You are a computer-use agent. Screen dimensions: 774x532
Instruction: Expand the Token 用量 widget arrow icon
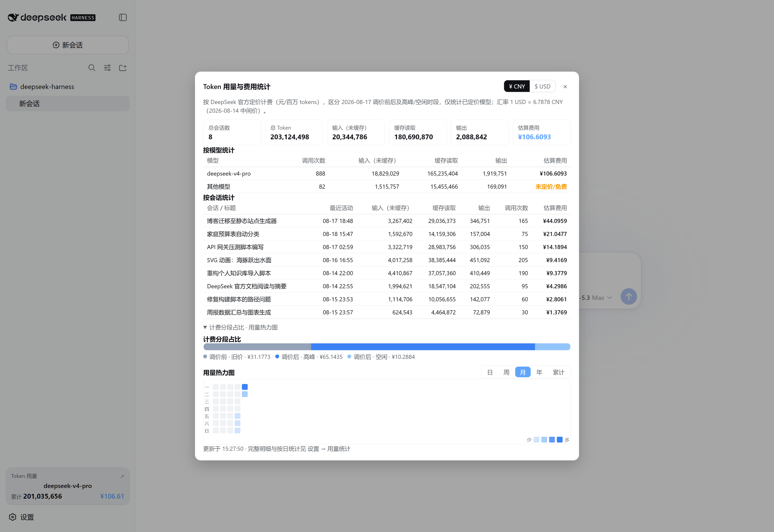click(x=122, y=476)
